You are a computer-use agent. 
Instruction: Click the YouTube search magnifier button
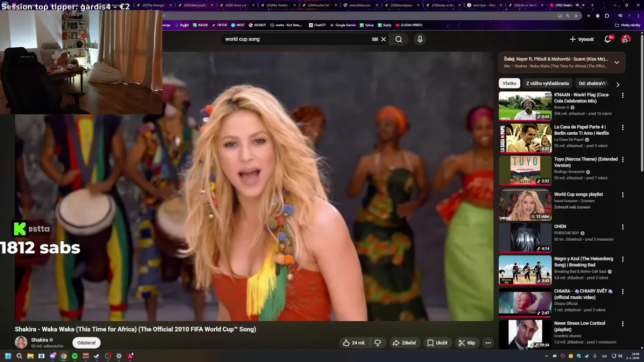(398, 39)
